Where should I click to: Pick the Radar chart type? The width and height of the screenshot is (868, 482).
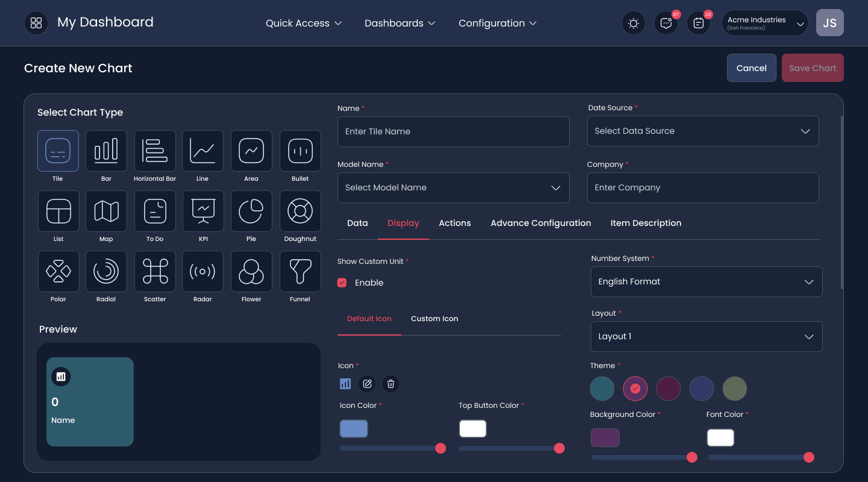203,272
